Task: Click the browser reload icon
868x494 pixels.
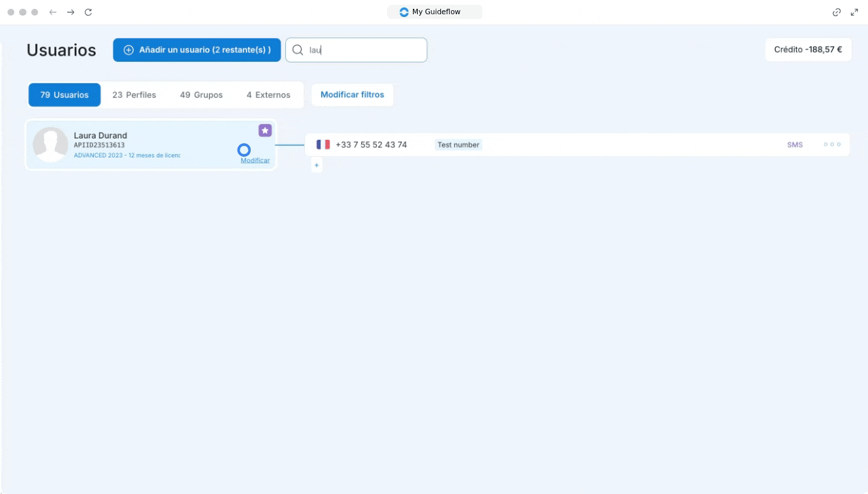Action: tap(88, 12)
